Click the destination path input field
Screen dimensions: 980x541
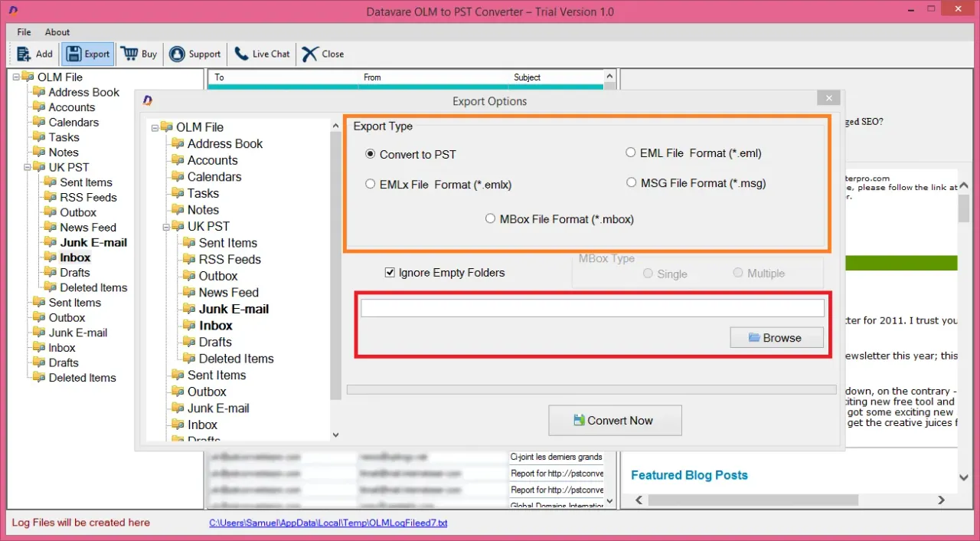click(593, 308)
